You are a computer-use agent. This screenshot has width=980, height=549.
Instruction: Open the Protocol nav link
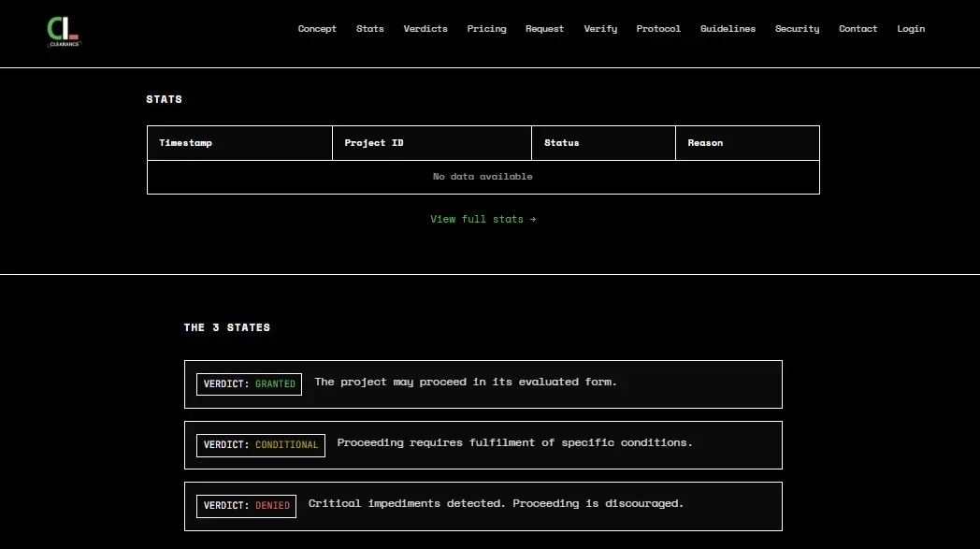pos(658,29)
